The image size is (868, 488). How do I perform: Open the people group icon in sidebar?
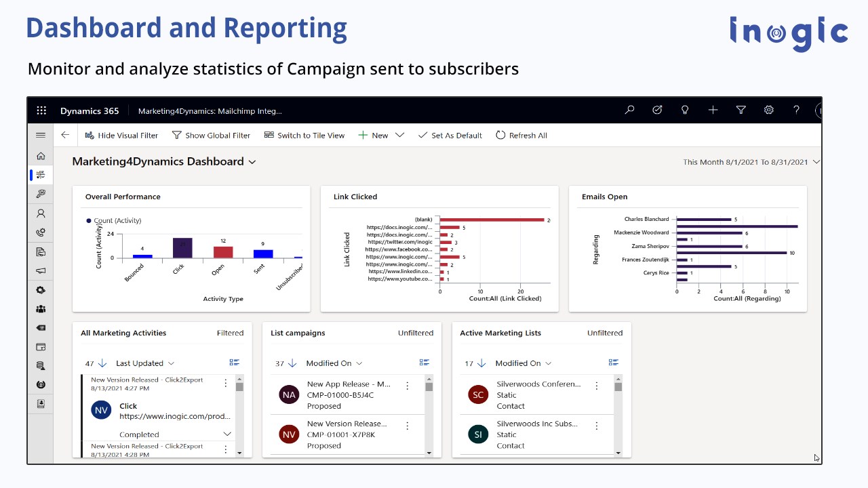41,309
